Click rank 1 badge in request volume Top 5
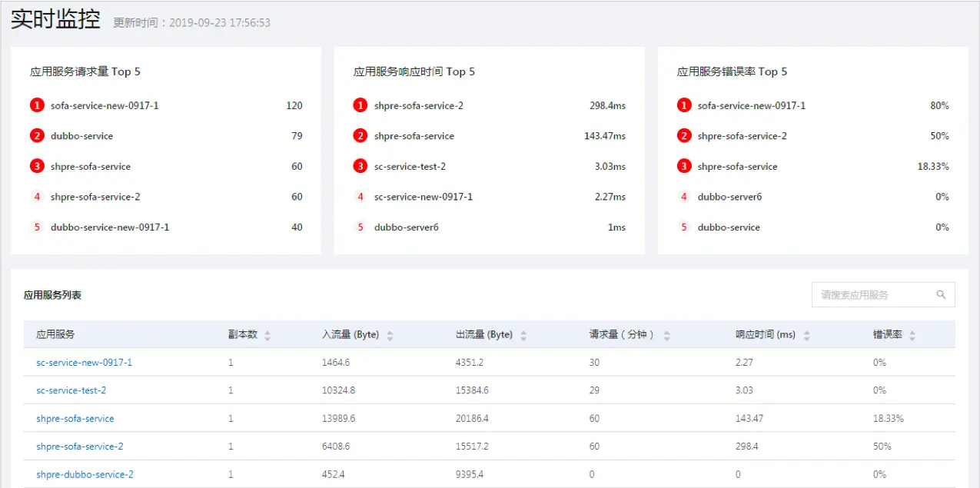 [x=37, y=105]
